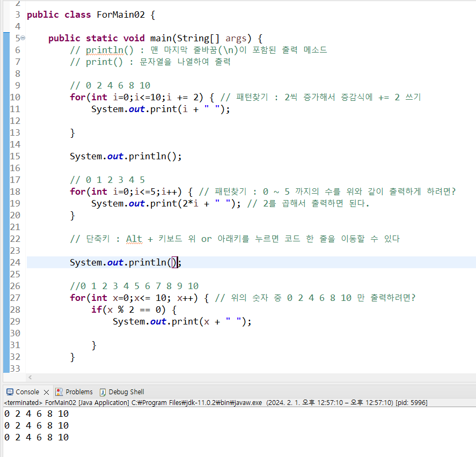Click line number 10 in the gutter
Image resolution: width=476 pixels, height=457 pixels.
click(x=15, y=97)
